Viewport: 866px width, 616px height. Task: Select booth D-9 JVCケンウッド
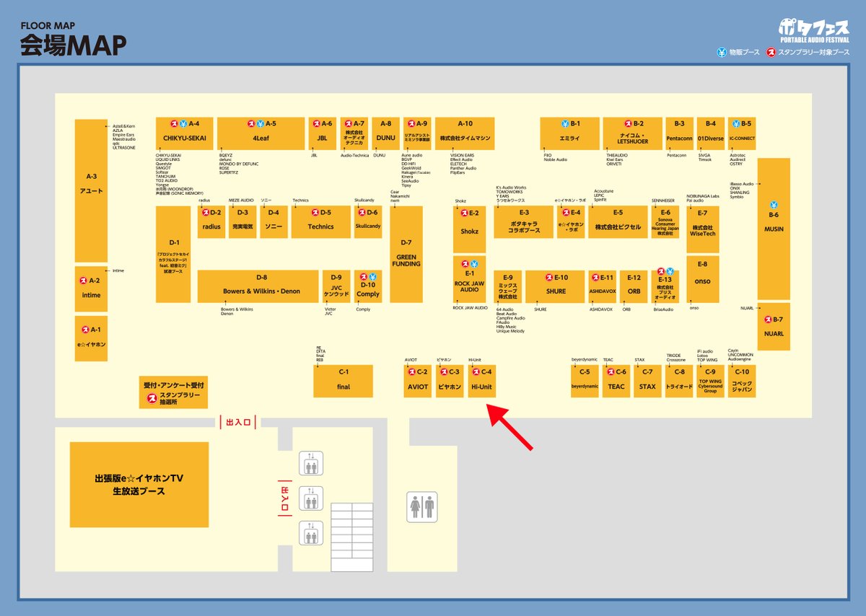[x=336, y=286]
